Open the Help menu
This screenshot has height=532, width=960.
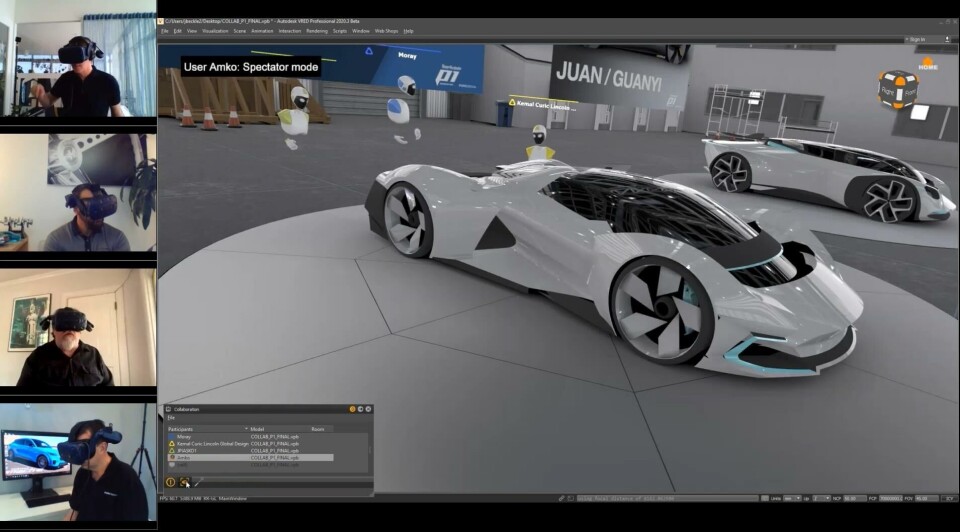point(408,31)
